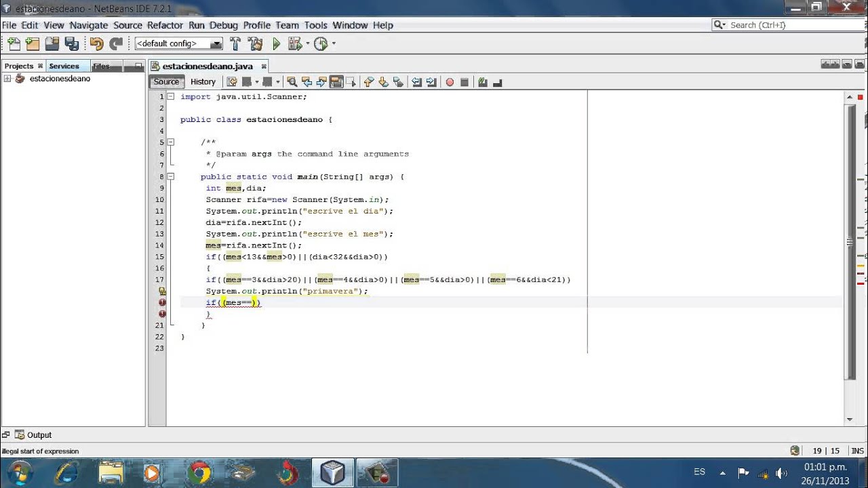Screen dimensions: 868x488
Task: Click the Open Project toolbar icon
Action: tap(52, 44)
